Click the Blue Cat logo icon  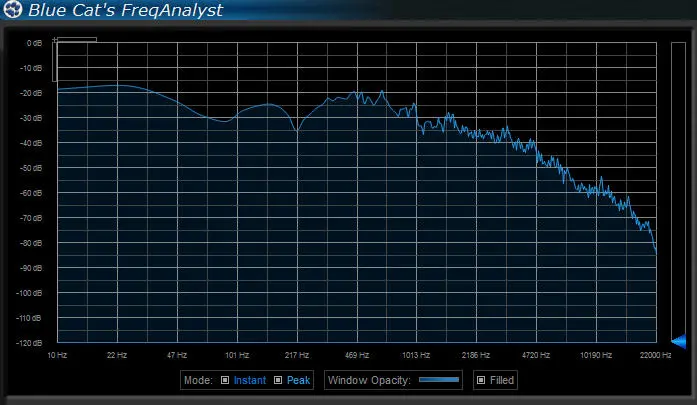12,9
